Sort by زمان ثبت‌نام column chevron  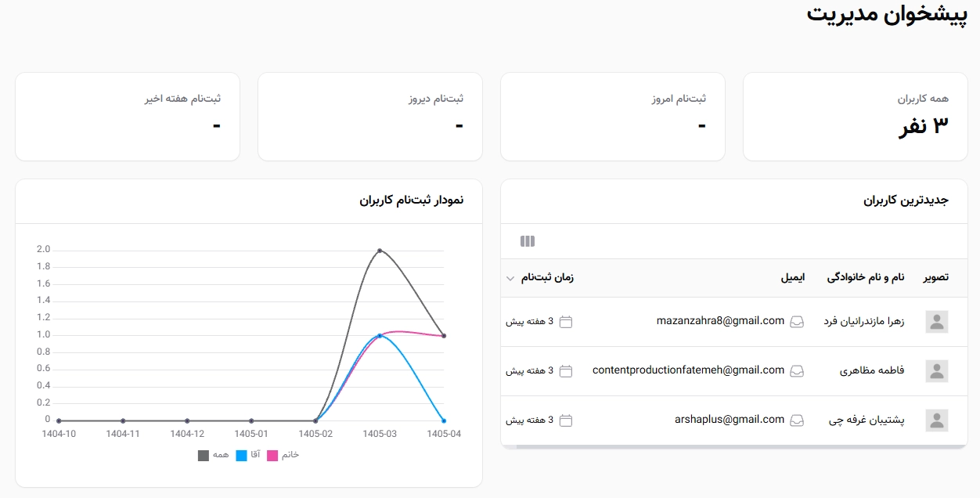[510, 278]
